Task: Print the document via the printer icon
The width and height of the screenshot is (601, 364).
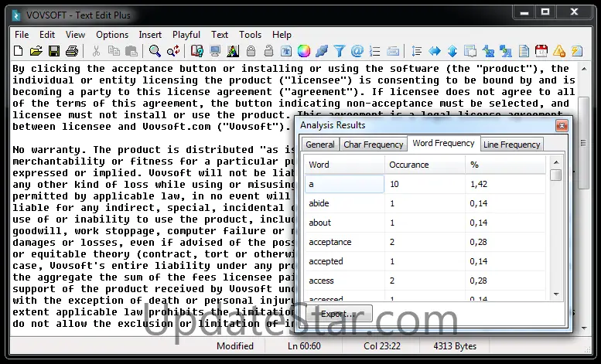Action: (x=72, y=50)
